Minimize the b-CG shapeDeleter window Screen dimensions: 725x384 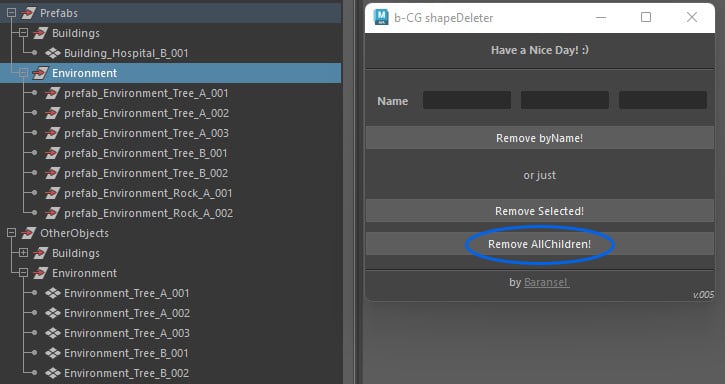tap(601, 18)
